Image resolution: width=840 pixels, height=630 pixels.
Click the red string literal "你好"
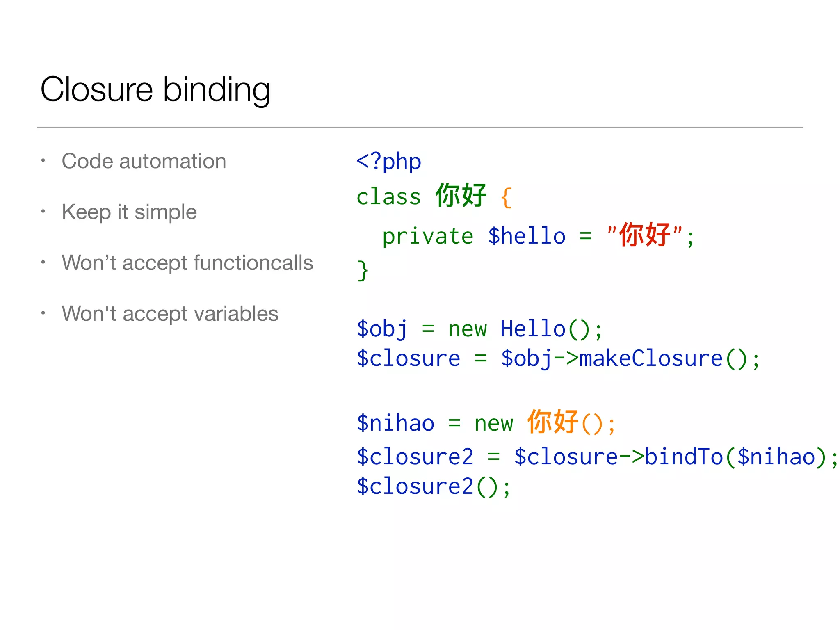point(645,235)
